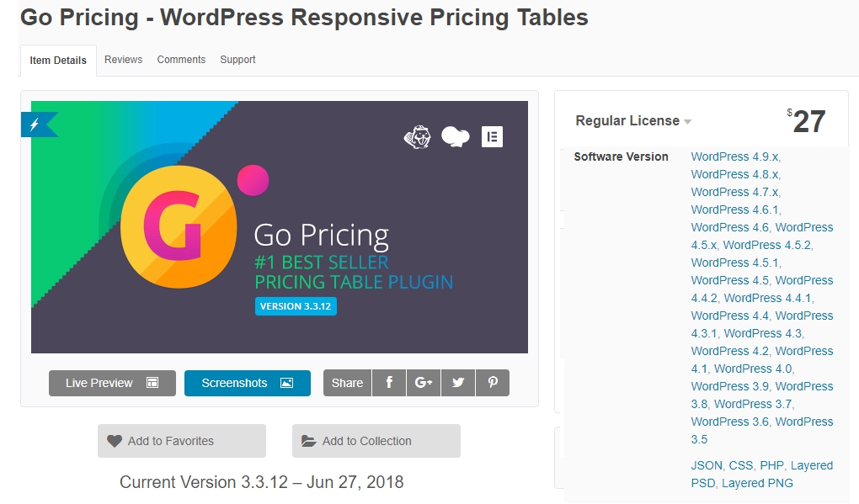859x504 pixels.
Task: Pin item with Pinterest icon
Action: (x=493, y=383)
